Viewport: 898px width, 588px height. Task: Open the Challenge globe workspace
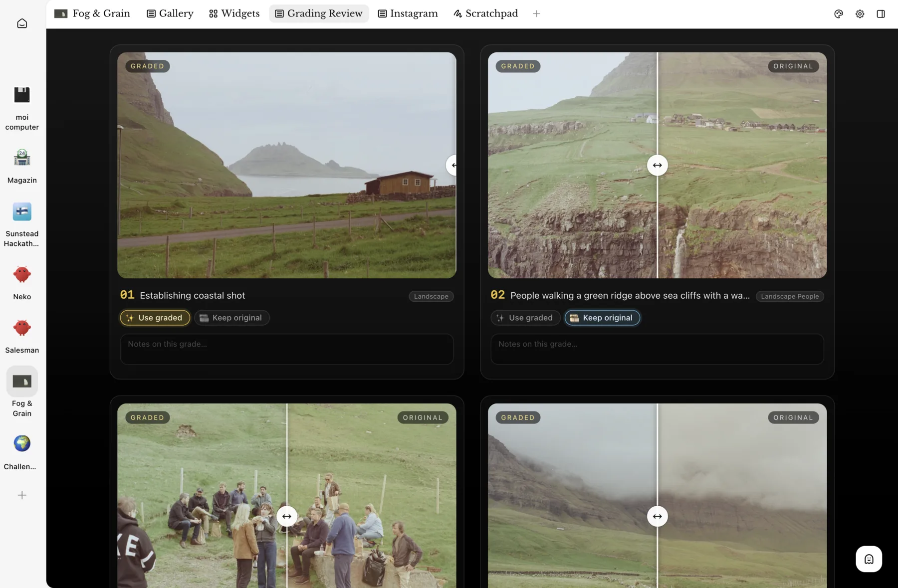[x=22, y=452]
